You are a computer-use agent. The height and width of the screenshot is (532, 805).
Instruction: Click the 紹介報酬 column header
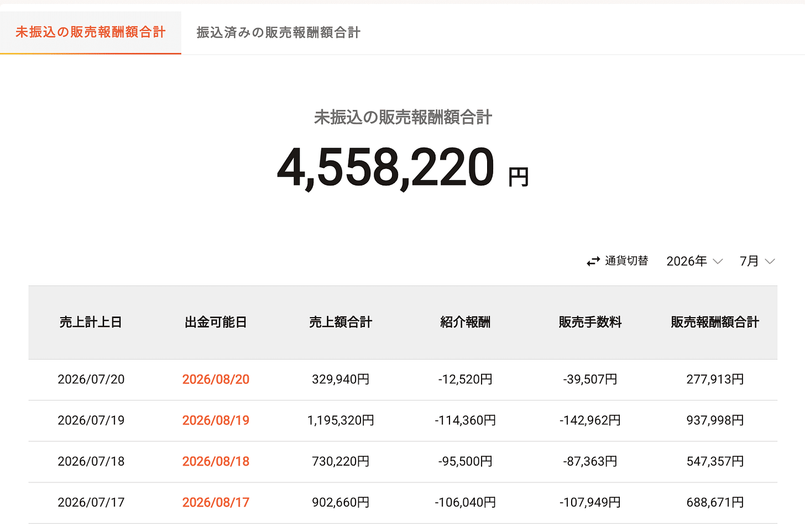pyautogui.click(x=465, y=322)
